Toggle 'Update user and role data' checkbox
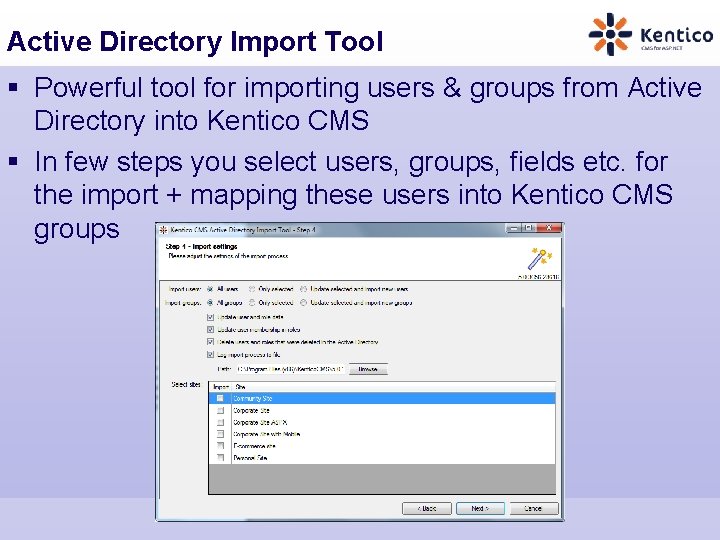The width and height of the screenshot is (720, 540). [x=210, y=317]
